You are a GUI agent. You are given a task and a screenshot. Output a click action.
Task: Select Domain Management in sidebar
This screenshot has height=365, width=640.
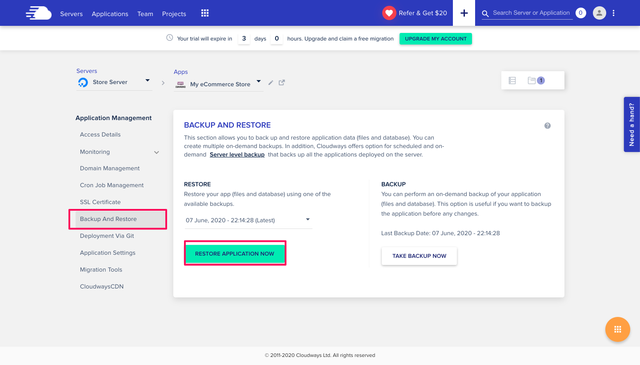109,168
